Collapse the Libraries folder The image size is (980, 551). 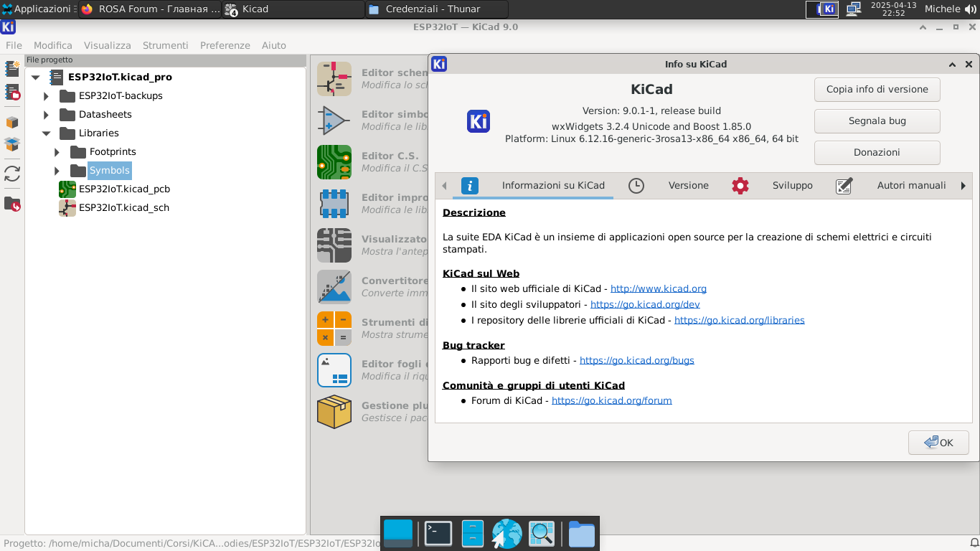(x=46, y=133)
